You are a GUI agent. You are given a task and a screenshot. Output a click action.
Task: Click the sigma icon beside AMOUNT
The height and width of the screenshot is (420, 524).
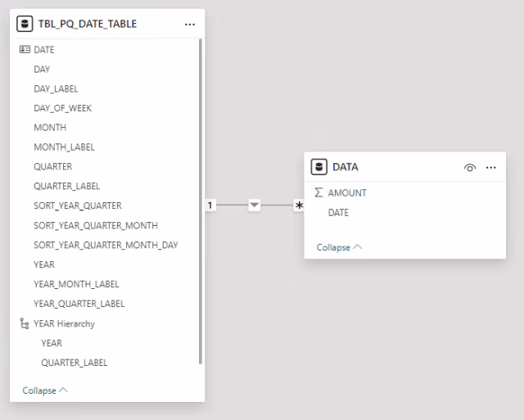click(318, 192)
